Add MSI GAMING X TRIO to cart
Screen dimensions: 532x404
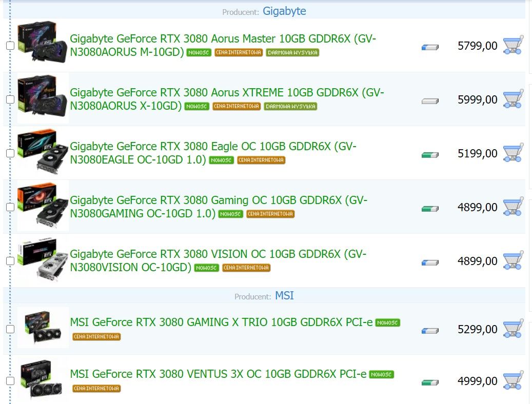click(513, 329)
